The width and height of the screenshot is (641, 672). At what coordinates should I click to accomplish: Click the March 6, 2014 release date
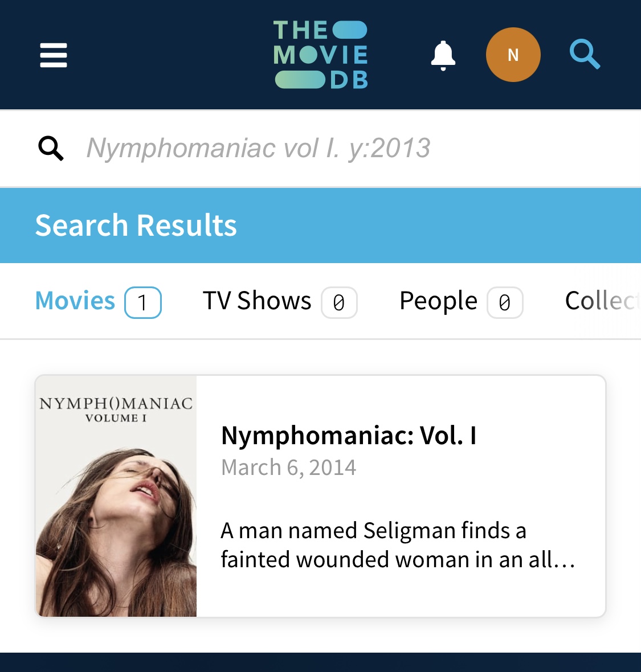[288, 467]
